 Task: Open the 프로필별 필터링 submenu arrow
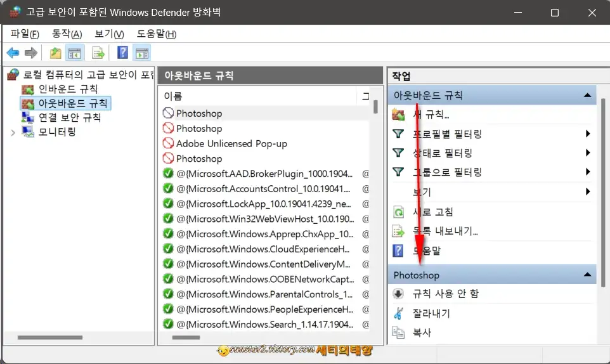tap(588, 134)
